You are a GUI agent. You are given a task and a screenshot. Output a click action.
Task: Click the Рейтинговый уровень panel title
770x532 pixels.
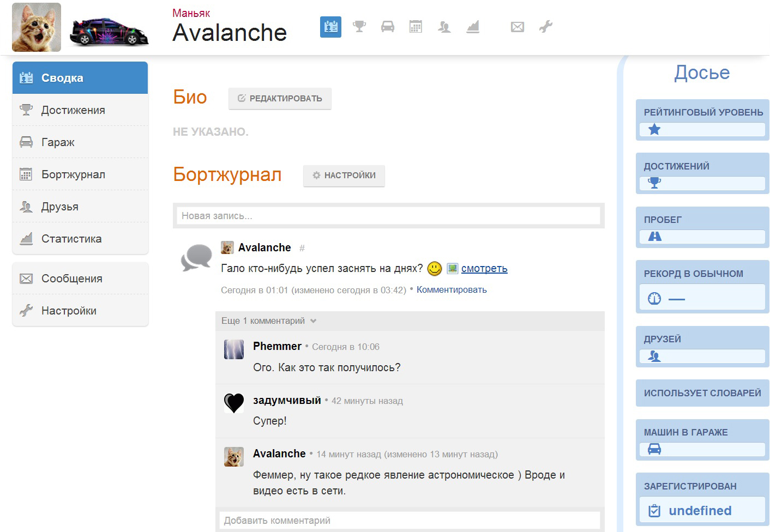(x=703, y=112)
